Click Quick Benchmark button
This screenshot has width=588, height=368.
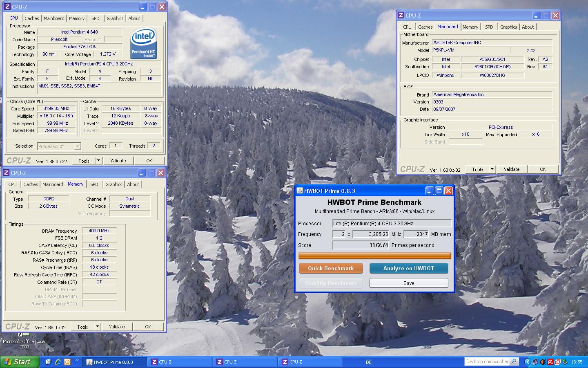point(331,268)
